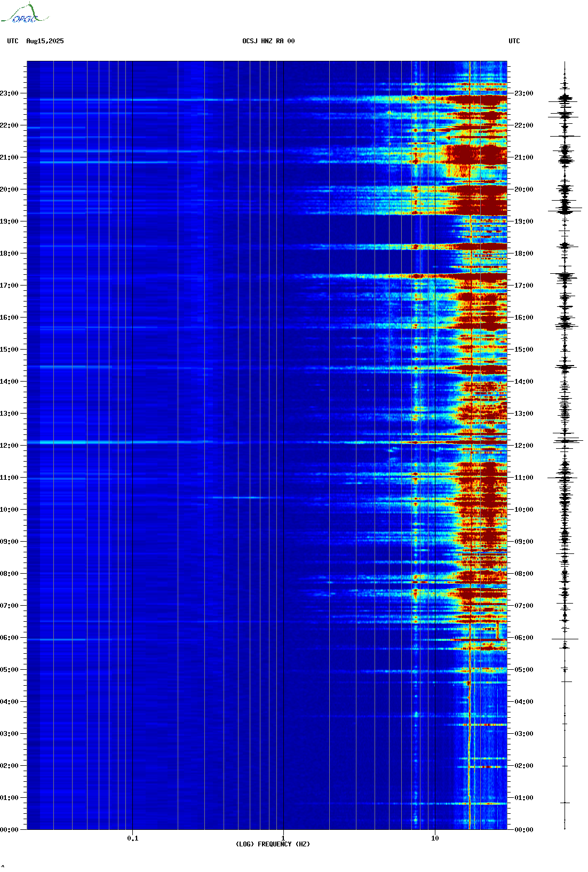Viewport: 588px width, 872px height.
Task: Click the left axis 07:00 time label
Action: click(9, 606)
